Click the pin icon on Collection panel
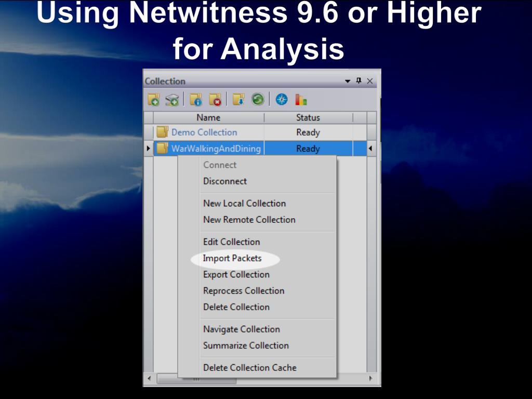This screenshot has width=532, height=399. tap(358, 81)
